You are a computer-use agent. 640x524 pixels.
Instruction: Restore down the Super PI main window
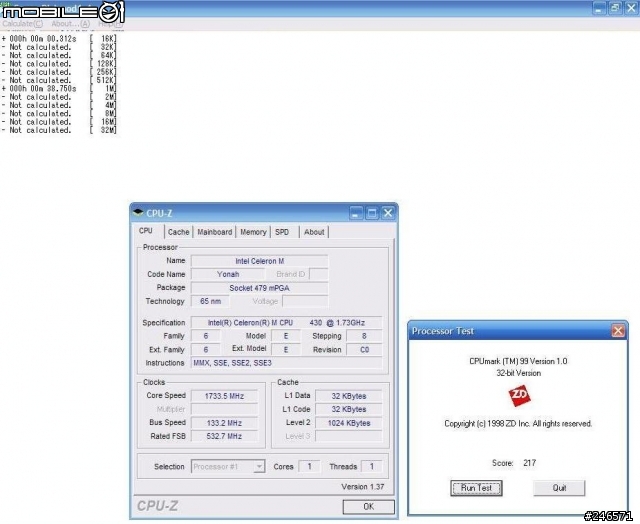[x=615, y=8]
